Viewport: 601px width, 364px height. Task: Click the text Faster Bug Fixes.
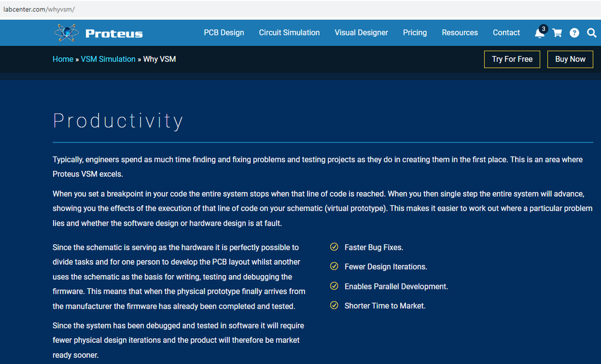374,247
